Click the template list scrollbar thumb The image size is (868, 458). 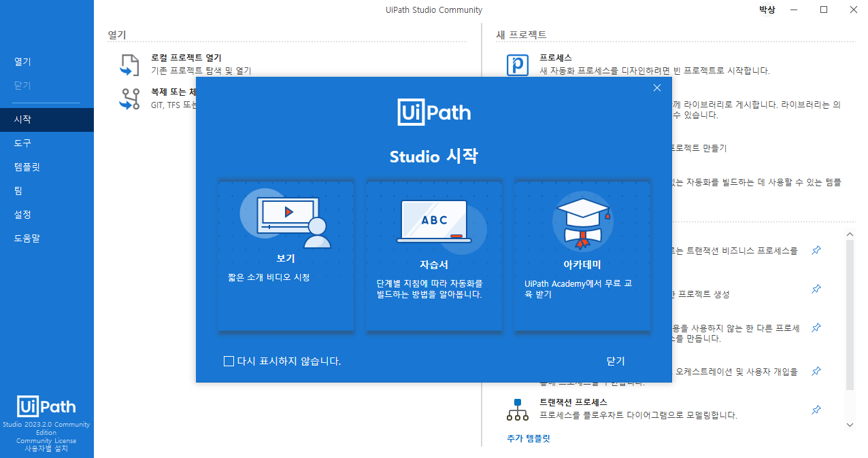(x=850, y=315)
